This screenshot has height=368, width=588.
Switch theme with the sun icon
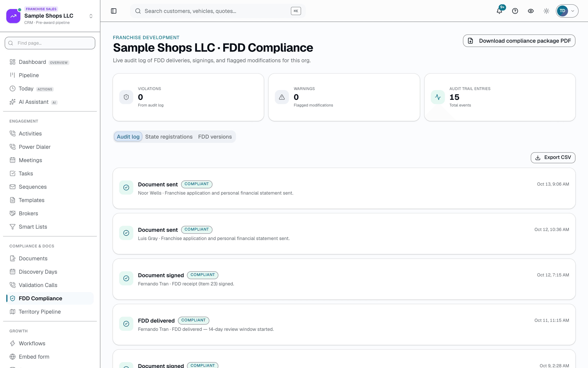pyautogui.click(x=546, y=11)
